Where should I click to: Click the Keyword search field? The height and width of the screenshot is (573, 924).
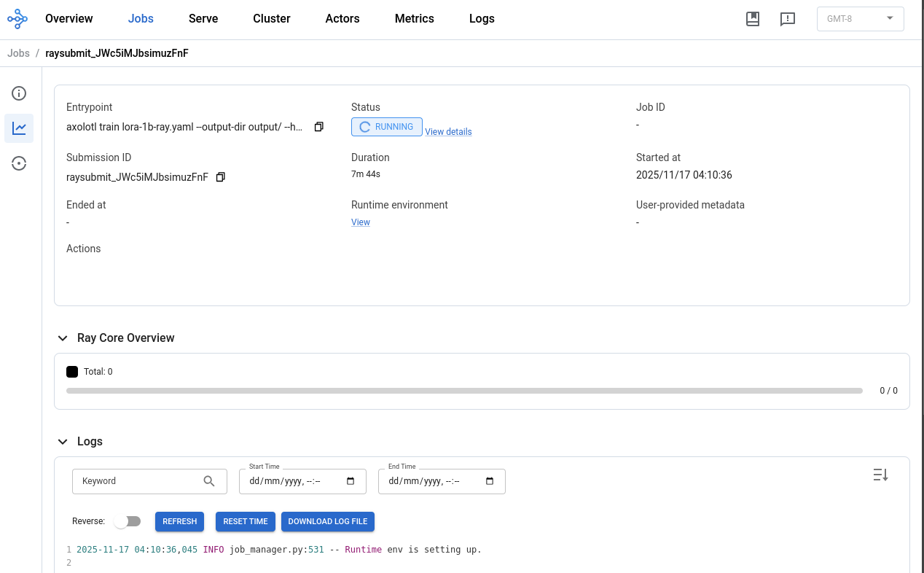click(x=138, y=481)
